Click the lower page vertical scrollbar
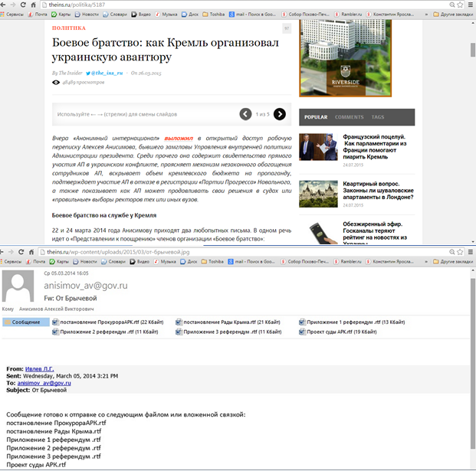This screenshot has width=476, height=471. 473,363
